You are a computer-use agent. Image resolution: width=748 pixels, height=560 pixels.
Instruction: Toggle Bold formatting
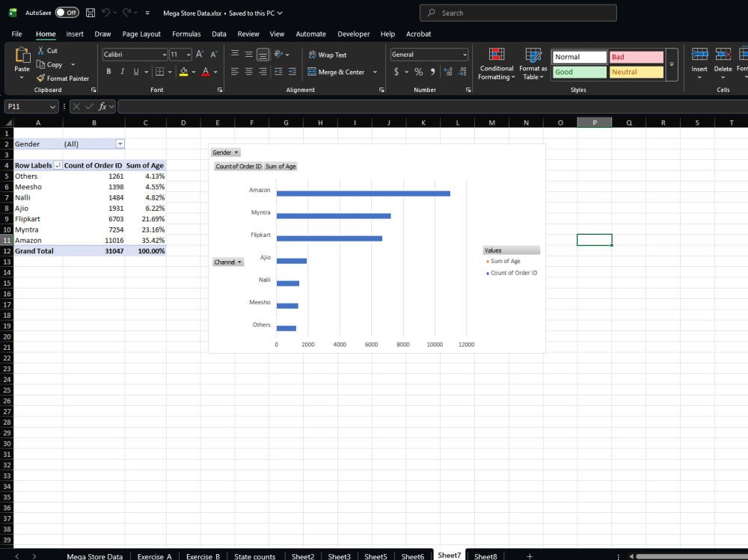[108, 72]
